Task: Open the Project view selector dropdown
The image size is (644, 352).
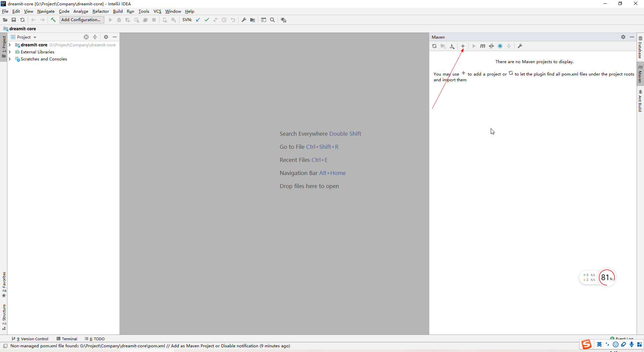Action: pyautogui.click(x=23, y=37)
